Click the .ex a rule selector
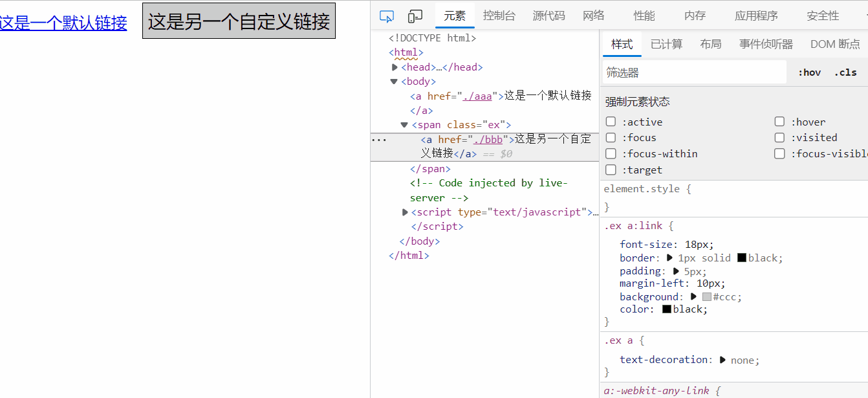The image size is (868, 398). (618, 340)
